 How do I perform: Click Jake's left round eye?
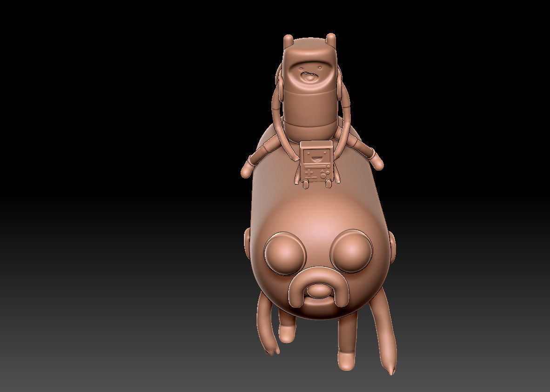(x=285, y=253)
